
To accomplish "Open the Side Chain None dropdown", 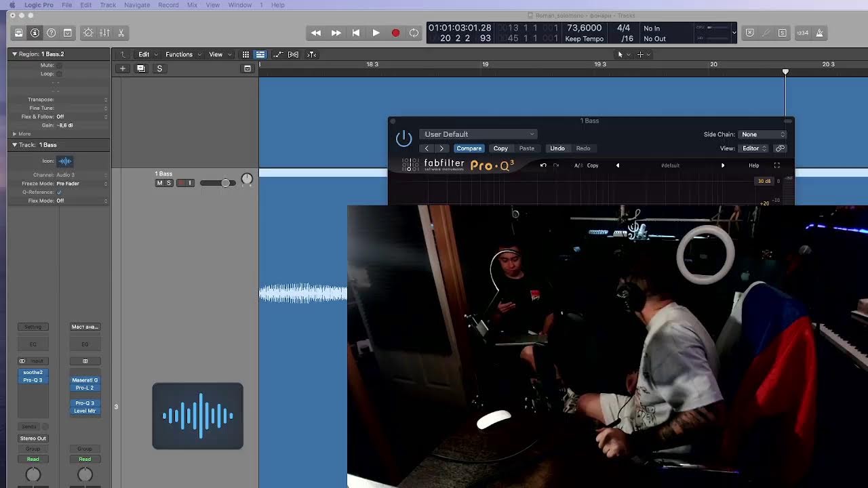I will 763,134.
